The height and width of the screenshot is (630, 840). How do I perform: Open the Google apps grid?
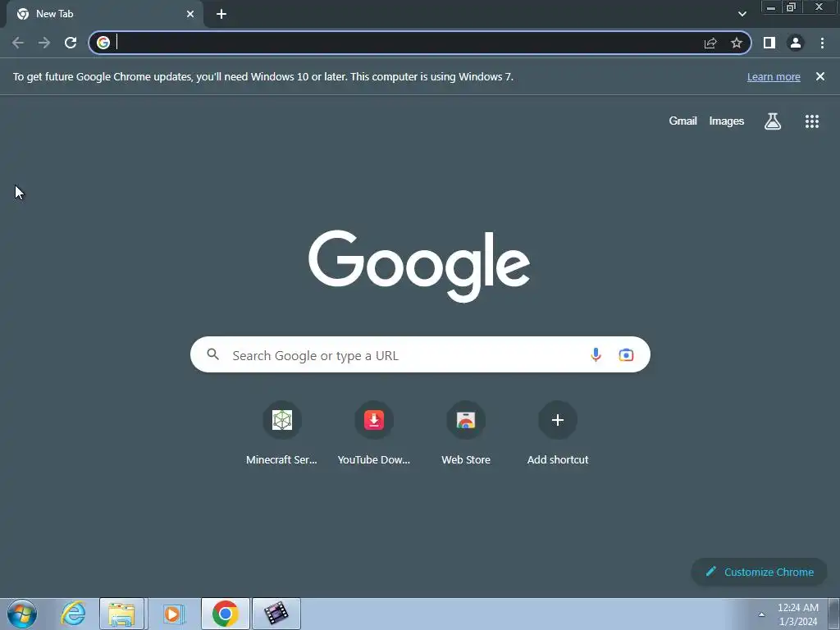812,121
